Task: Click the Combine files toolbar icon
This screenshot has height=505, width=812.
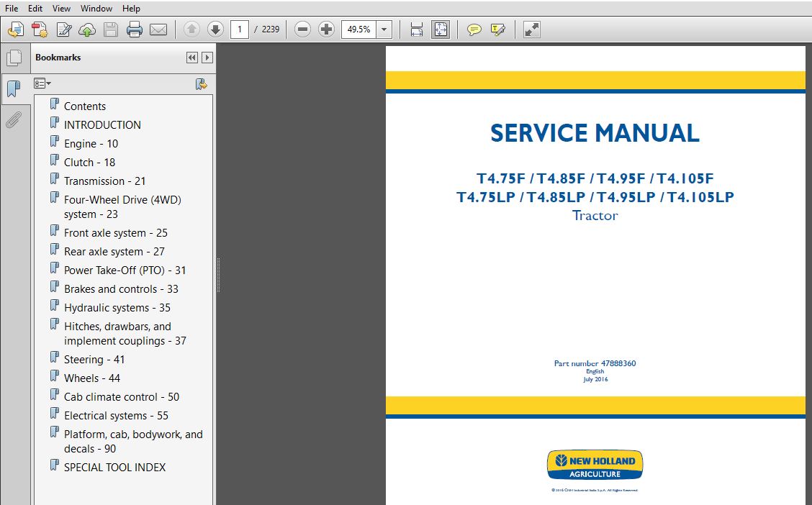Action: (40, 29)
